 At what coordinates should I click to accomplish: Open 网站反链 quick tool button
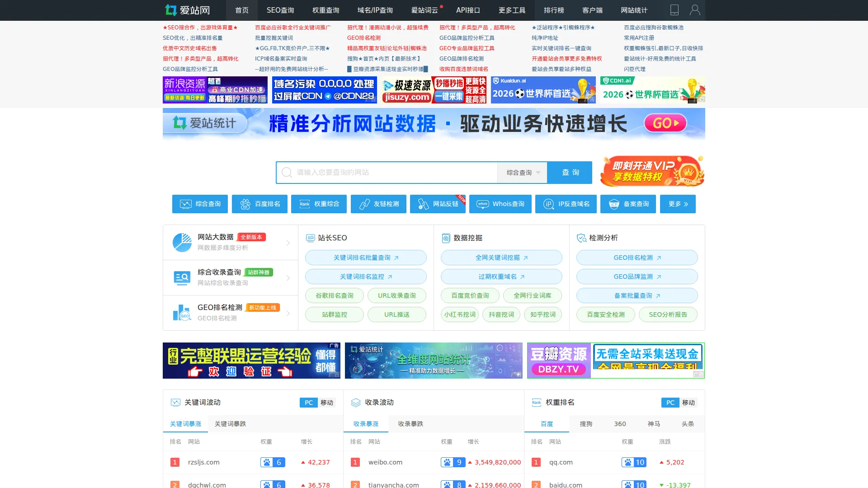[x=438, y=204]
